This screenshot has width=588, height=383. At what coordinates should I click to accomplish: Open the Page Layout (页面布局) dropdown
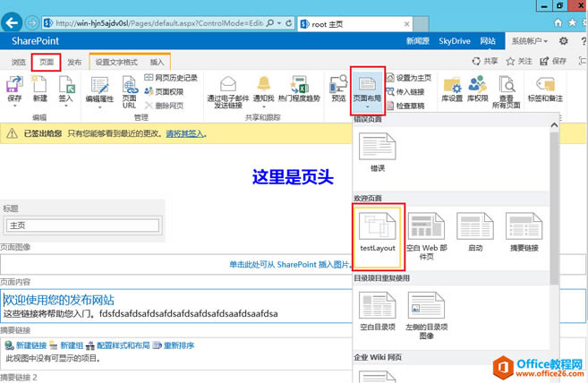coord(368,91)
